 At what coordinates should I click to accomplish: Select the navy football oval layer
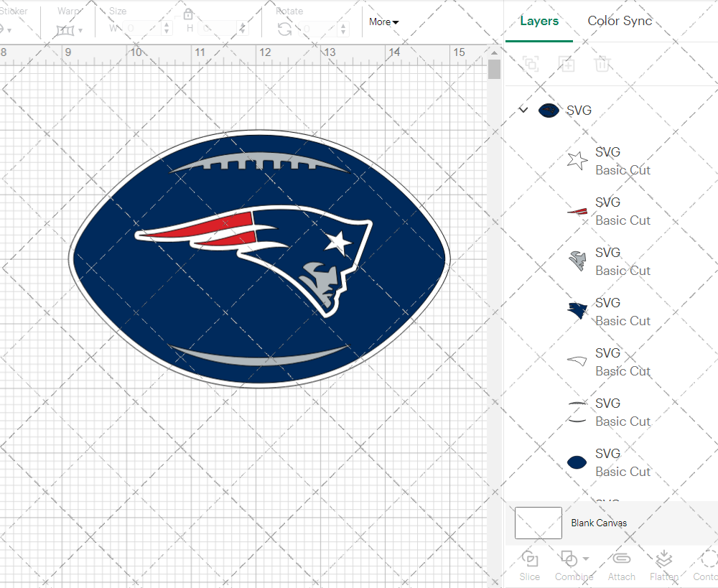577,462
